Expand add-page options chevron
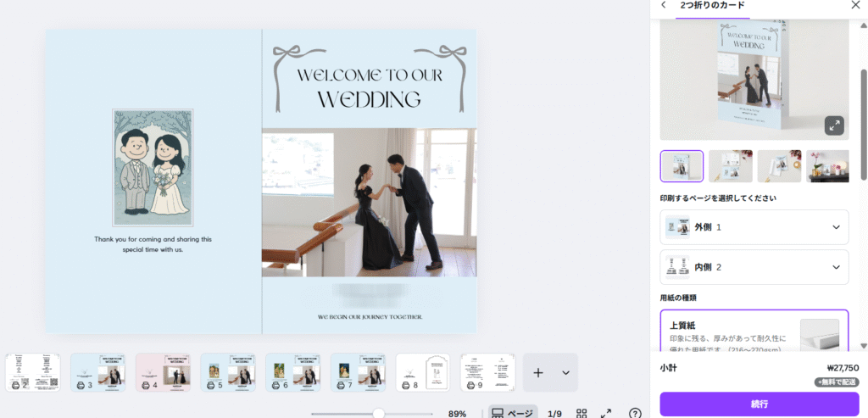Viewport: 868px width, 418px height. pyautogui.click(x=565, y=372)
